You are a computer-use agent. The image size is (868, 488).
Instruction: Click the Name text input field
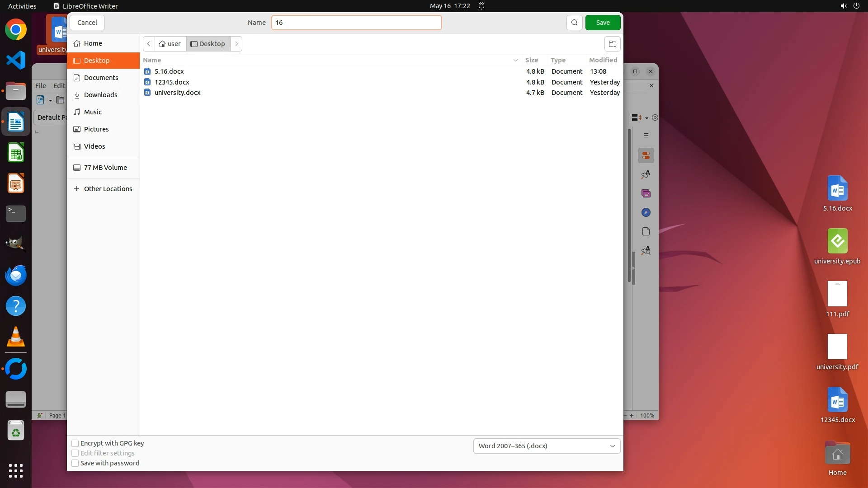[356, 23]
